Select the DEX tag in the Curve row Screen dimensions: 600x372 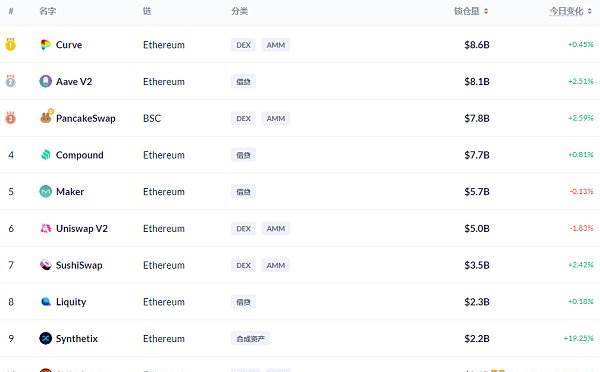pos(243,45)
